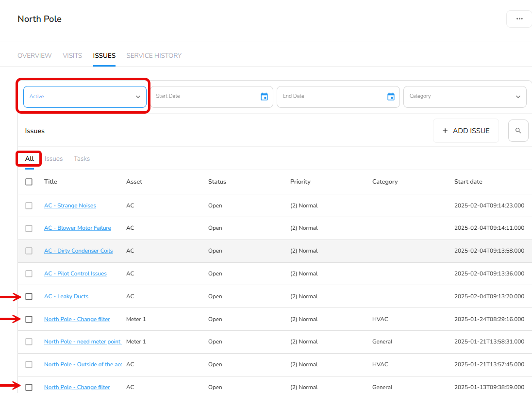Click the Start date column header

pos(468,181)
